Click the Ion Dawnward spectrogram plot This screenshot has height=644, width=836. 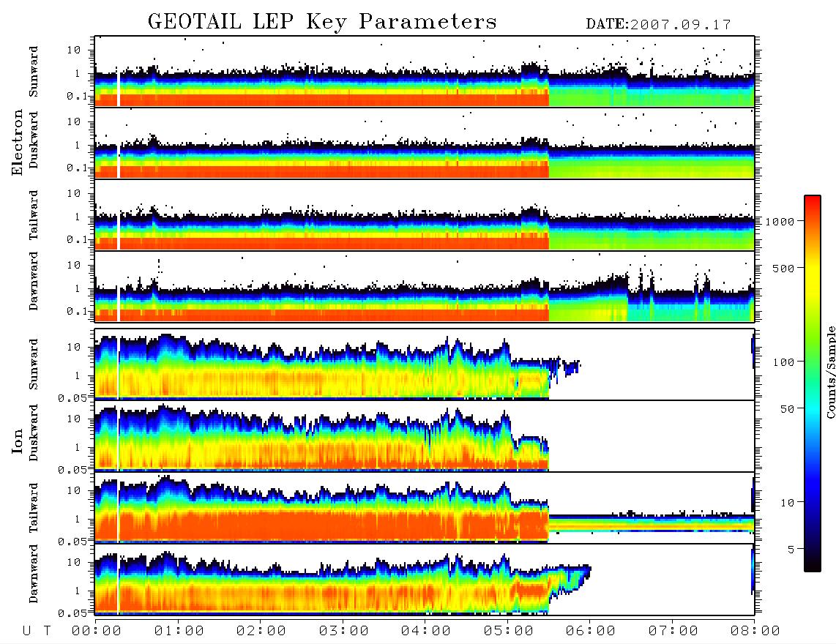[425, 580]
